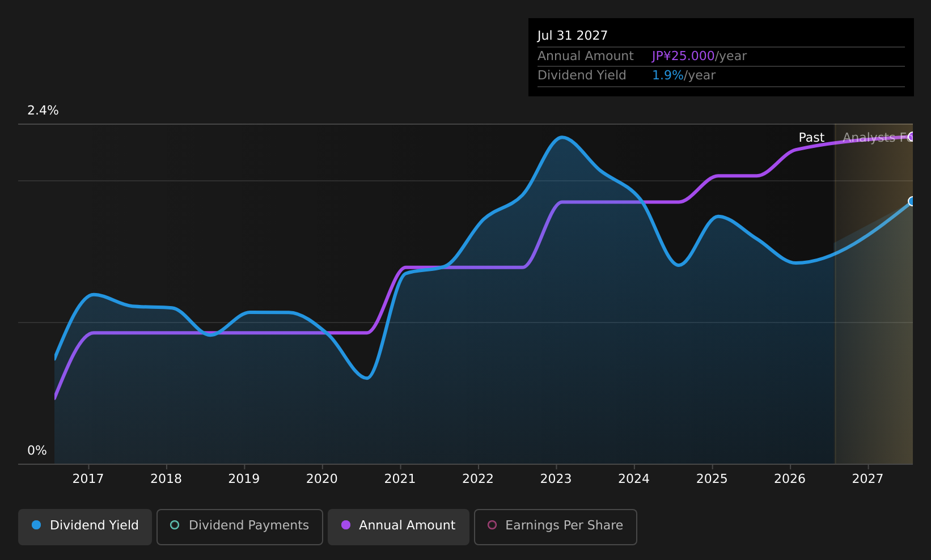931x560 pixels.
Task: Click the 1.9%/year tooltip value
Action: (x=684, y=75)
